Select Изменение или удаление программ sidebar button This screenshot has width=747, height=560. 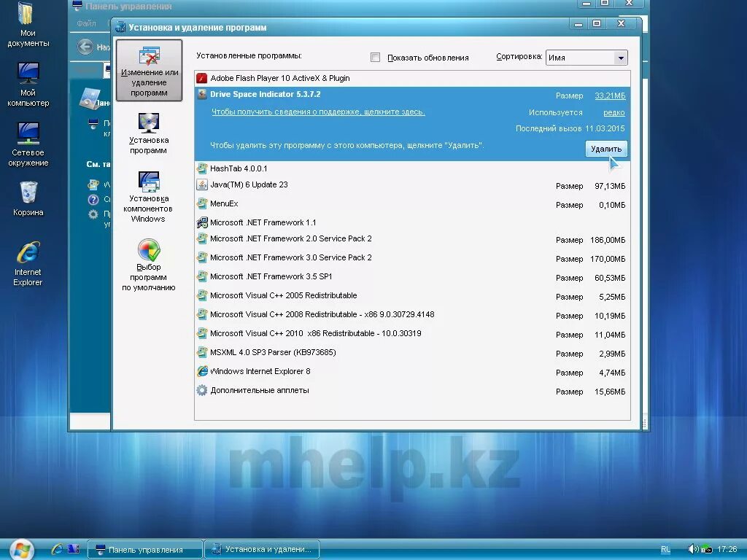coord(149,71)
